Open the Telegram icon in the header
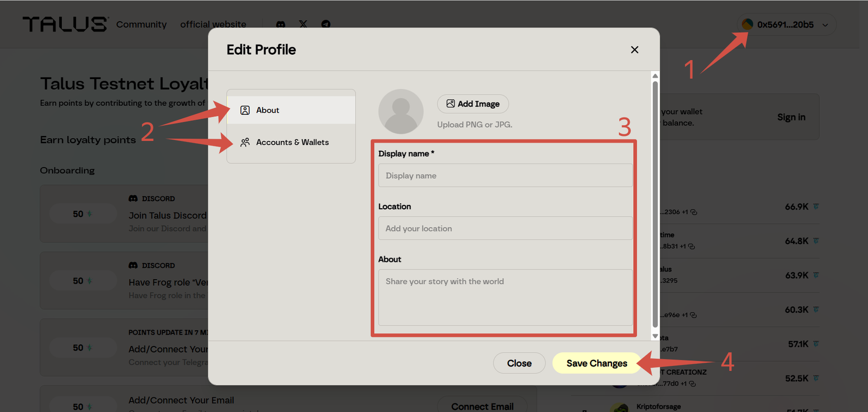The height and width of the screenshot is (412, 868). [325, 24]
